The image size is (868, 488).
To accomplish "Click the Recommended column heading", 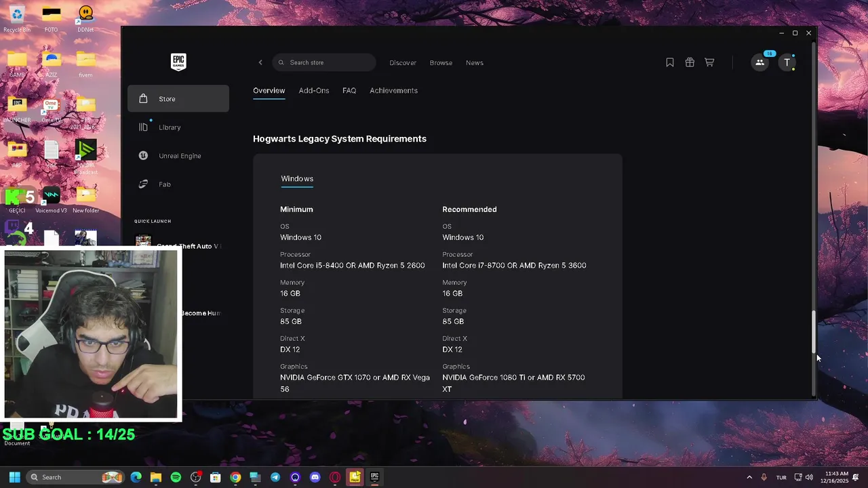I will pyautogui.click(x=469, y=209).
